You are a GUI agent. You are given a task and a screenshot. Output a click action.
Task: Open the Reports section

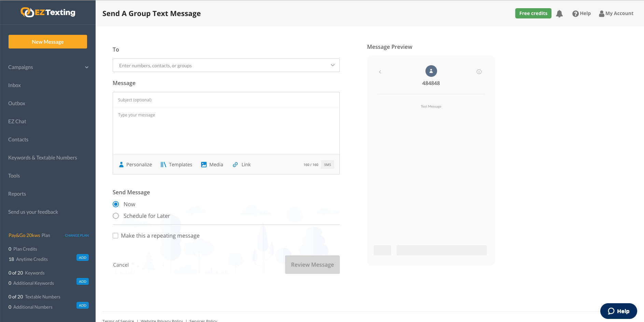pos(17,194)
